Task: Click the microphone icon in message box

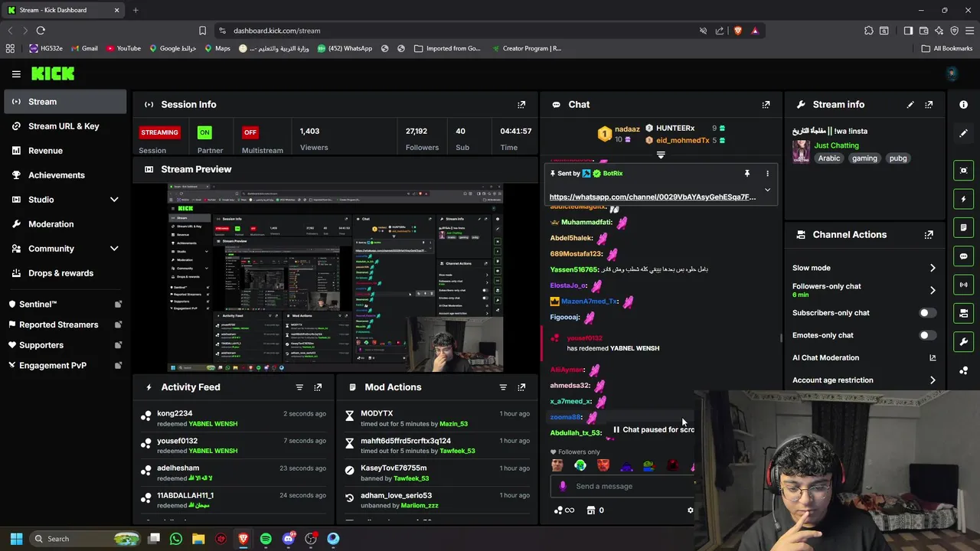Action: click(563, 486)
